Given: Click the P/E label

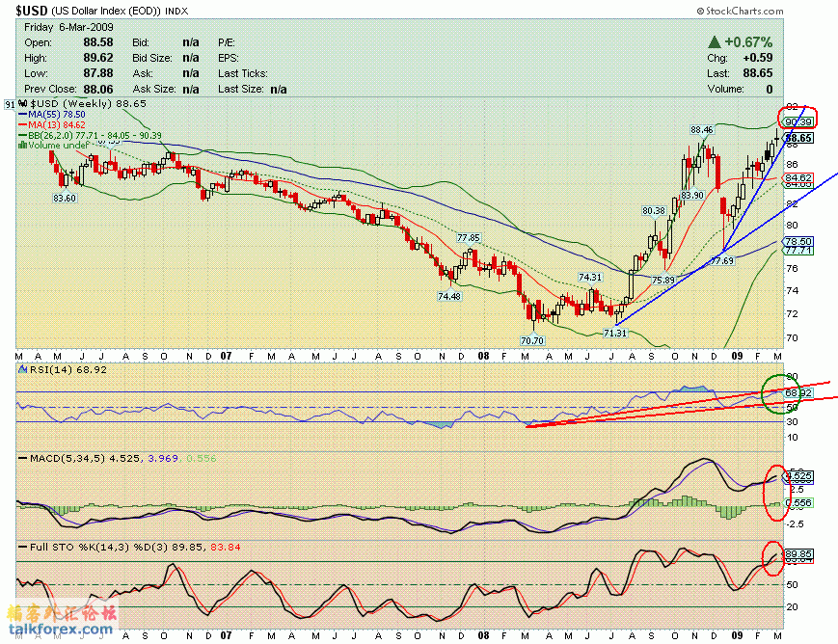Looking at the screenshot, I should [227, 42].
